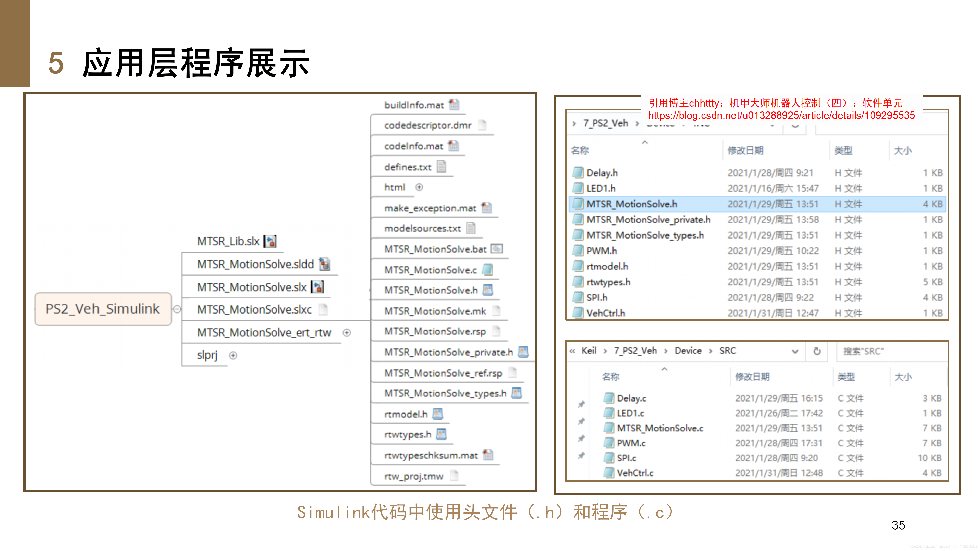The image size is (980, 551).
Task: Click the MTSR_MotionSolve.slxc file icon
Action: point(323,309)
